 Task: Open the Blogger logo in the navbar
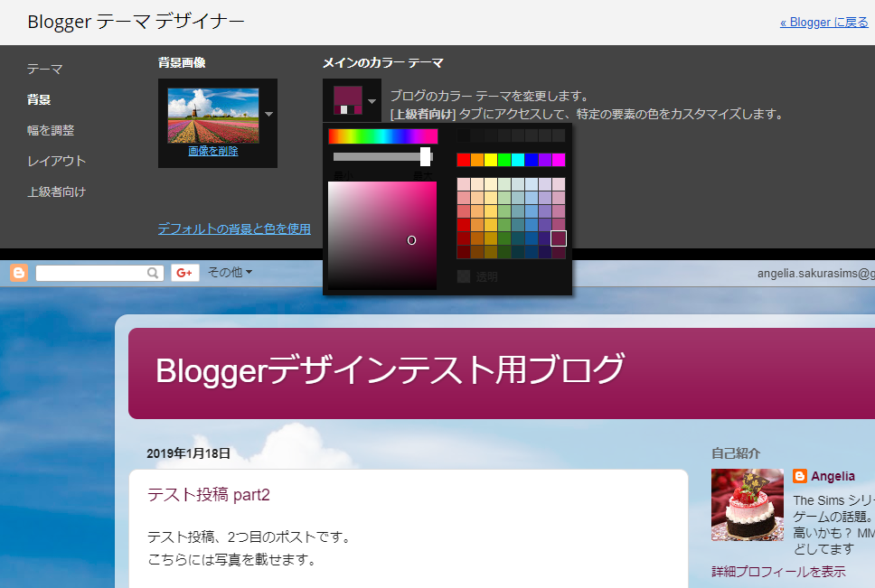click(x=18, y=273)
